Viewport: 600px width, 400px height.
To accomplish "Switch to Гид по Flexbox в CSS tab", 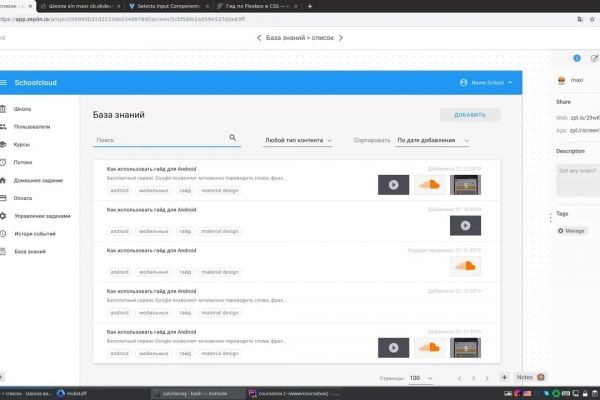I will pos(257,6).
